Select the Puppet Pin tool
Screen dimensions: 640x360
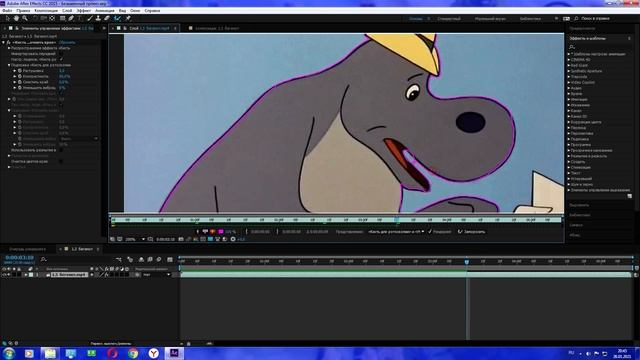tap(128, 18)
